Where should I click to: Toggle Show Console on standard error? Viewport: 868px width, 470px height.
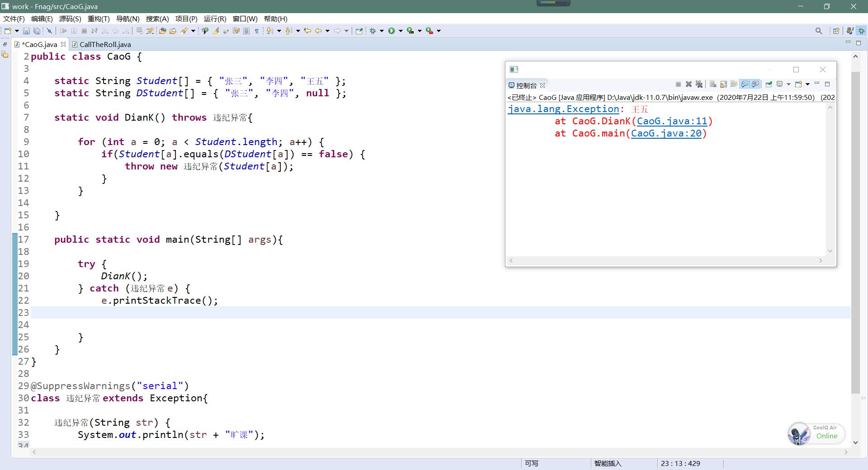(755, 84)
